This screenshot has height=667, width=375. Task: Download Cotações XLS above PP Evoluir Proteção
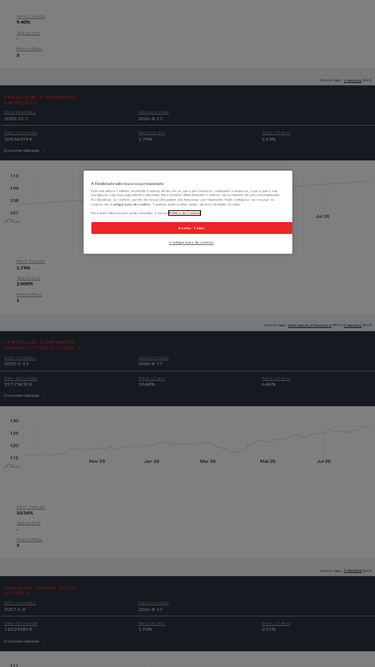[x=352, y=80]
